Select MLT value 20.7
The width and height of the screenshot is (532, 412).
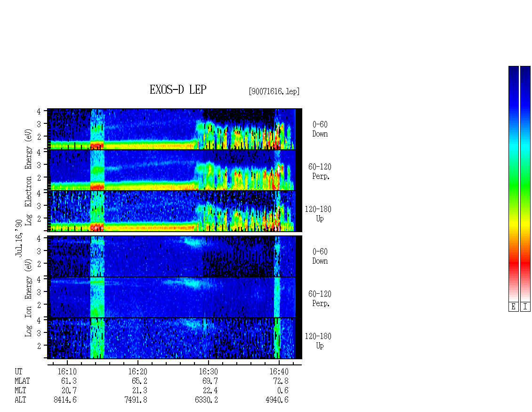coord(69,391)
